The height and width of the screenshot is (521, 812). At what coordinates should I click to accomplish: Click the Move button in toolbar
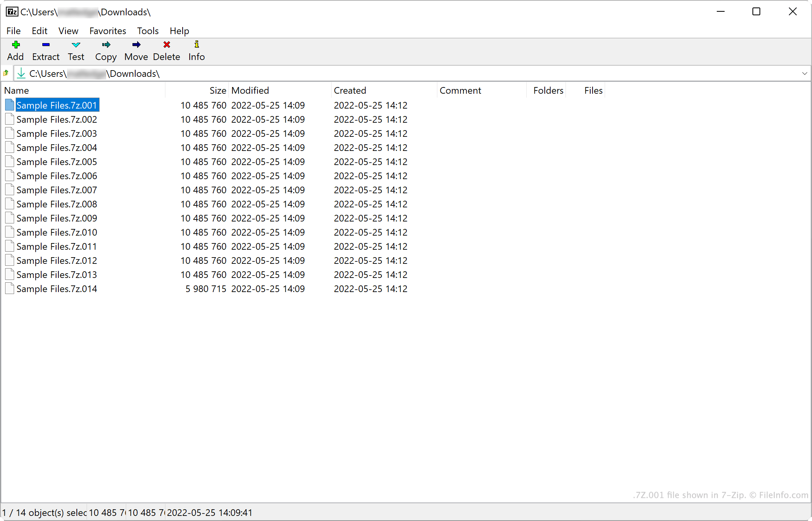136,50
